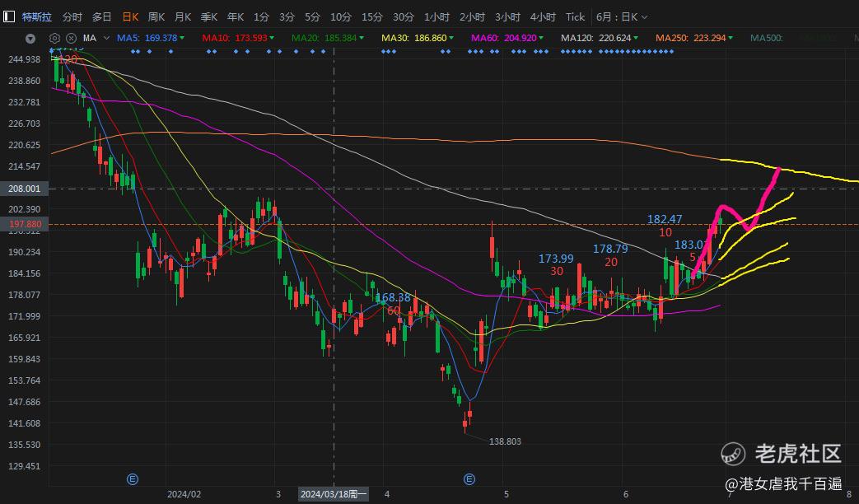Remove the MA indicator with X icon

point(71,38)
